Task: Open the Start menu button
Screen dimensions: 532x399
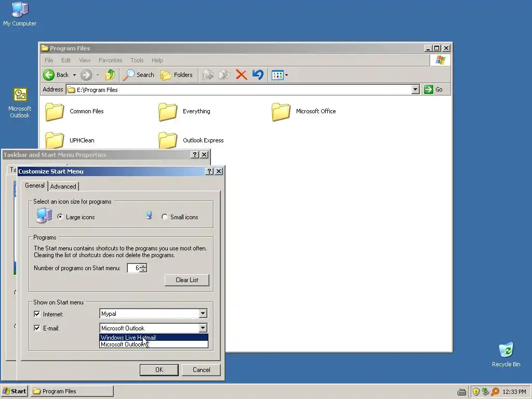Action: 14,391
